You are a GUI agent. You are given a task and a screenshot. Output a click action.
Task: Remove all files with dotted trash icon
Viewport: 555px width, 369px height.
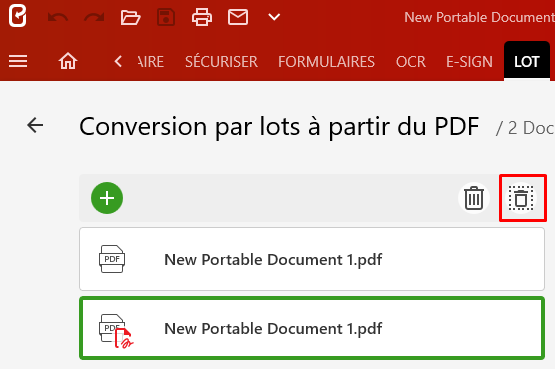[521, 198]
